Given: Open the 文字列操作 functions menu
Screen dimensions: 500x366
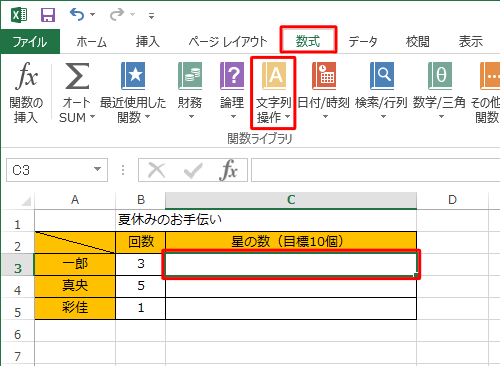Looking at the screenshot, I should [x=273, y=93].
